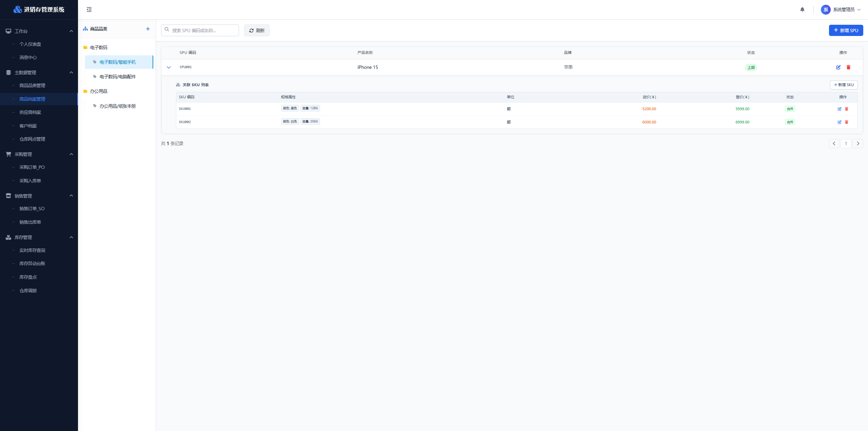Edit the iPhone 15 SPU row
Image resolution: width=868 pixels, height=431 pixels.
(x=838, y=67)
